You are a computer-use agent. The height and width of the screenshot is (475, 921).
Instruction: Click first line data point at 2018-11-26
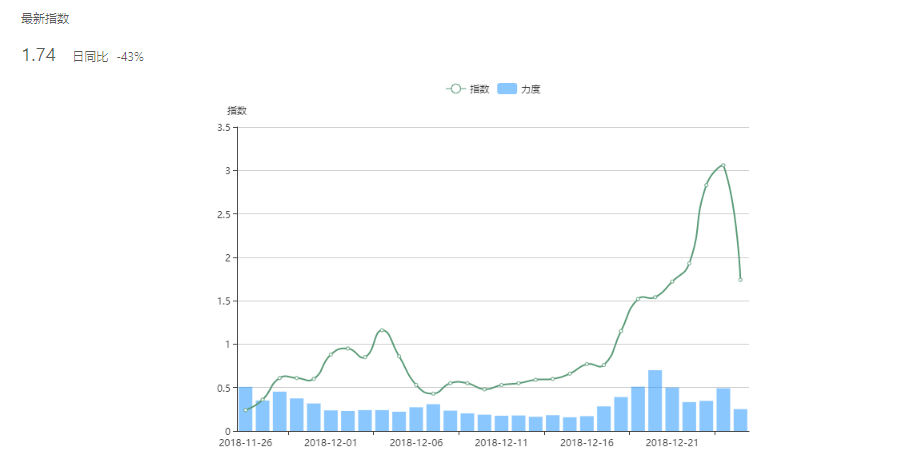[245, 410]
